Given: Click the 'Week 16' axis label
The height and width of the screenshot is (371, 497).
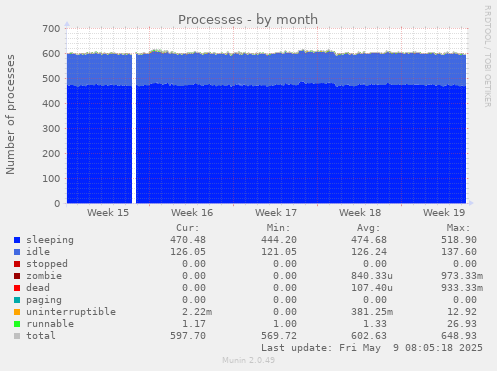Looking at the screenshot, I should click(x=192, y=213).
